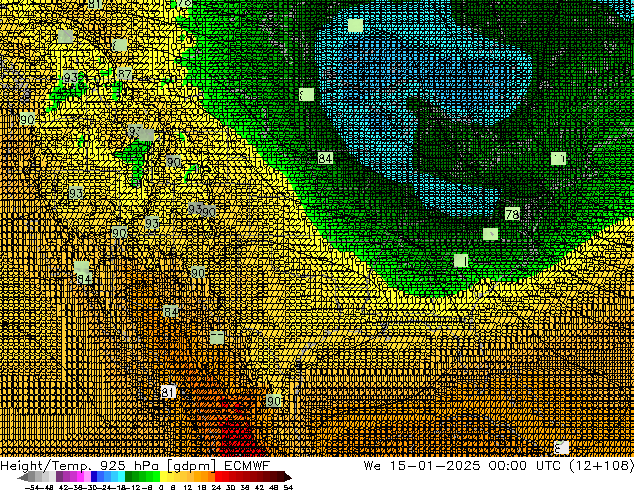Click the date 'We 15-01-2025'
This screenshot has height=490, width=634.
[422, 466]
